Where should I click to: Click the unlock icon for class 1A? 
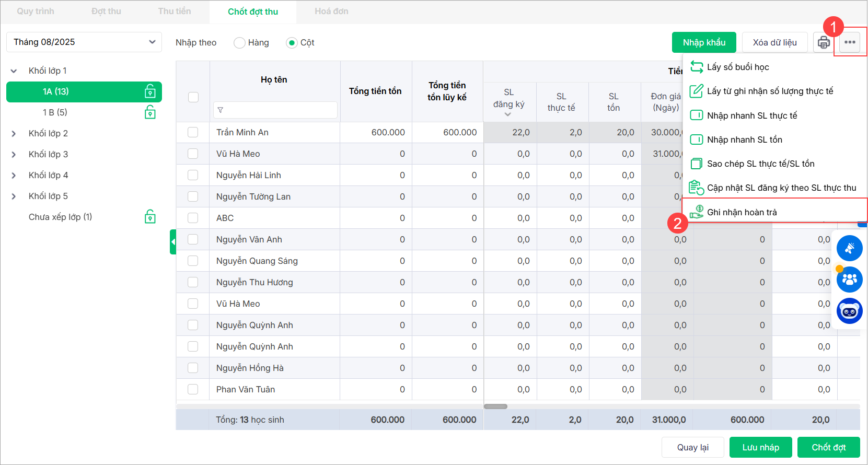(150, 92)
